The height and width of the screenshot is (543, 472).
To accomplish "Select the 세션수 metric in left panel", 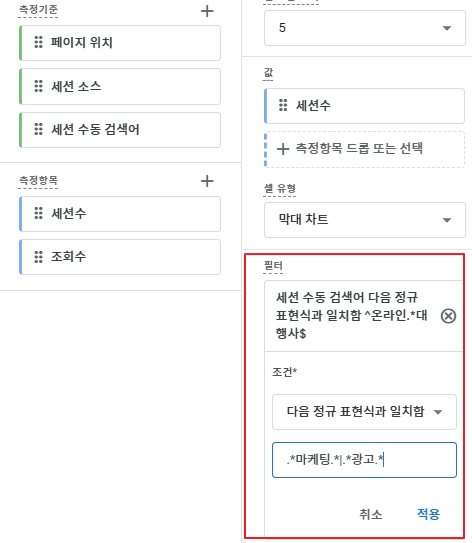I will coord(120,214).
